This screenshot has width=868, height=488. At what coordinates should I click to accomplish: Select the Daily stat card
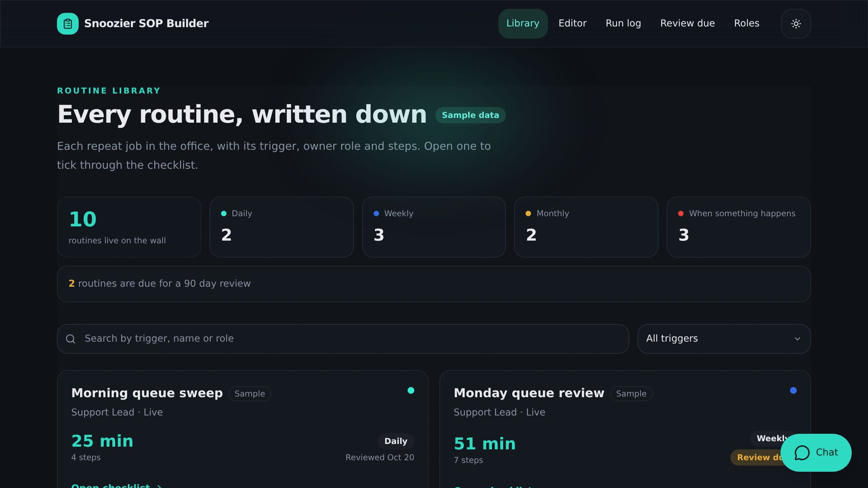pos(281,227)
